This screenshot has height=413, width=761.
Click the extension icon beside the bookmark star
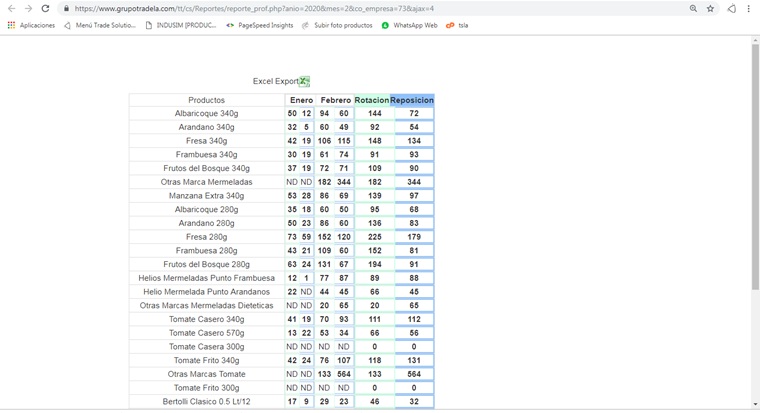click(x=731, y=8)
